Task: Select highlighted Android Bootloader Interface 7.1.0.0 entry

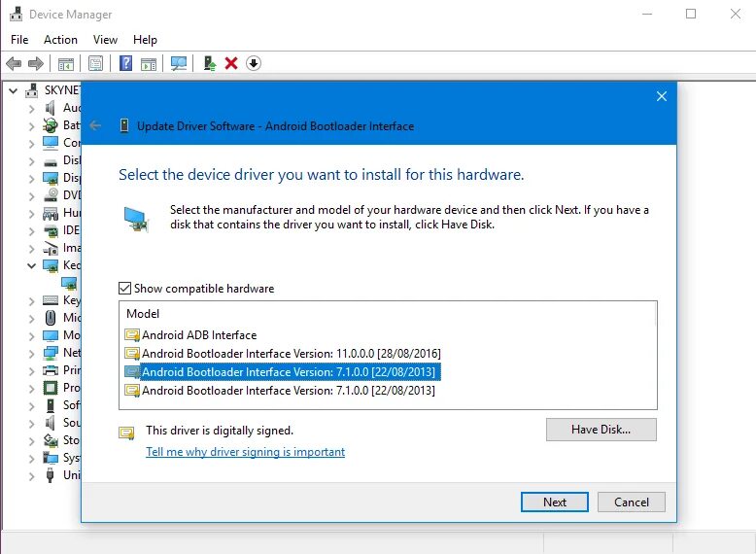Action: click(x=283, y=371)
